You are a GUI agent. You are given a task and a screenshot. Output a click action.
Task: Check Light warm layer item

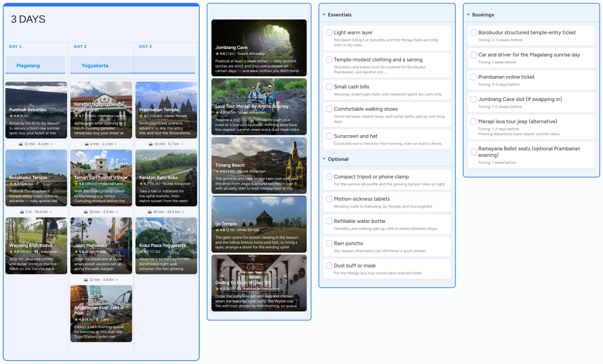329,33
